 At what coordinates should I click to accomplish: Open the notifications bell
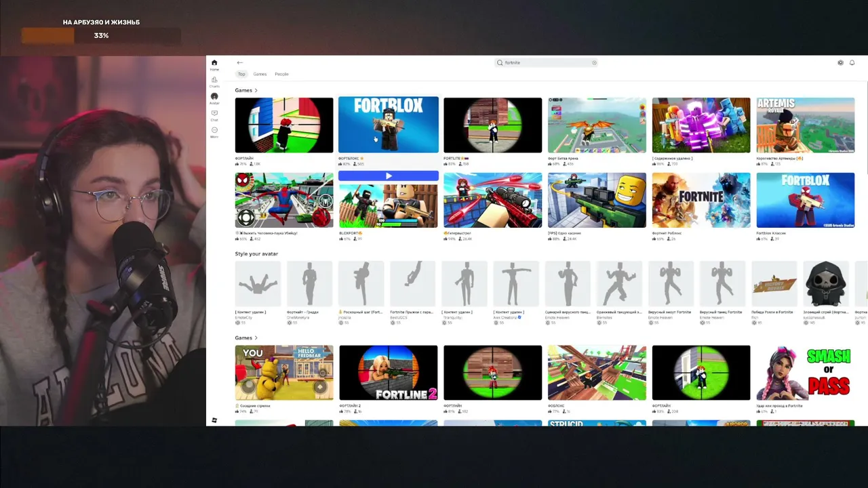click(852, 62)
